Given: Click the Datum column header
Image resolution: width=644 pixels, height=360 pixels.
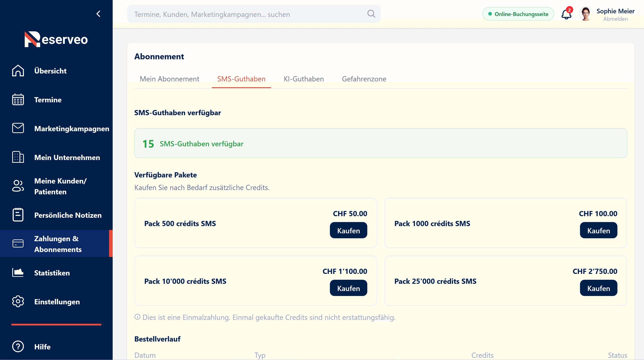Looking at the screenshot, I should click(x=145, y=355).
